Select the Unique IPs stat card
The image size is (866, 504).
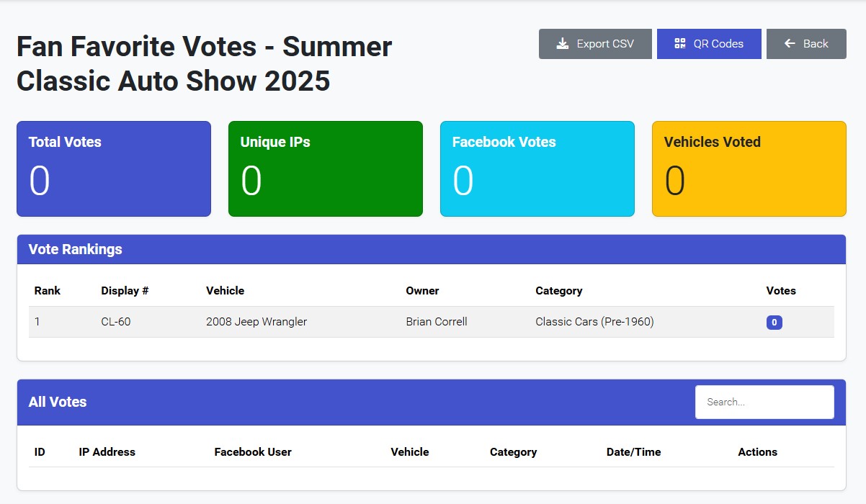coord(325,168)
